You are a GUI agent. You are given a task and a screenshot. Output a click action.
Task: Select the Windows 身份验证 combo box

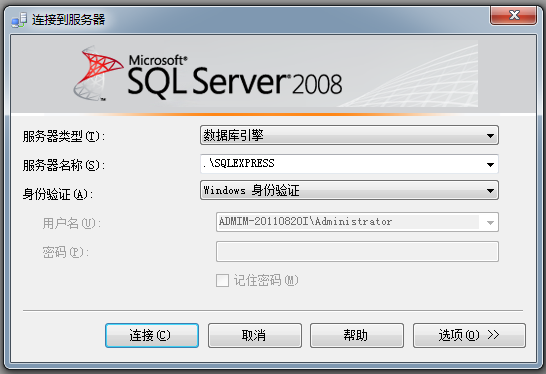click(349, 190)
